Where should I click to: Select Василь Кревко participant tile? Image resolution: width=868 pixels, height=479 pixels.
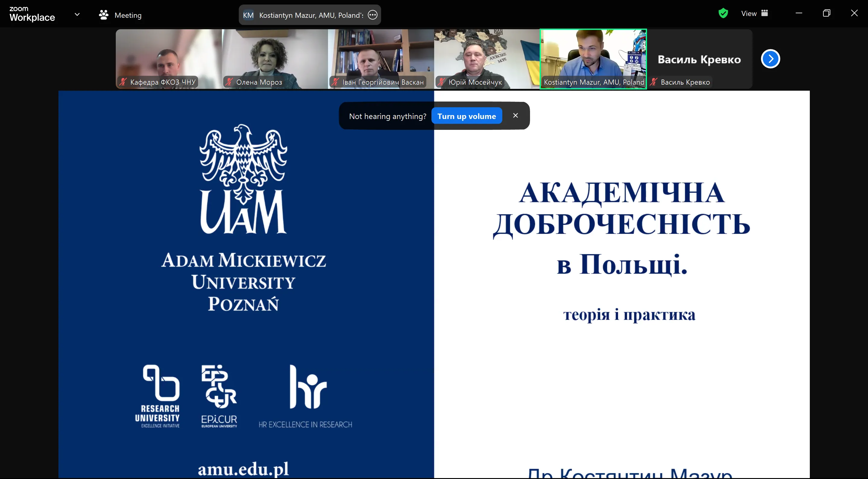point(699,59)
